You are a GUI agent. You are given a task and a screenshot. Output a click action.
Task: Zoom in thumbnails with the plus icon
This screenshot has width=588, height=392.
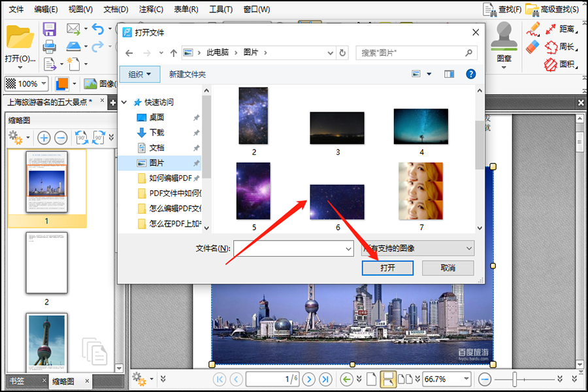click(x=44, y=138)
